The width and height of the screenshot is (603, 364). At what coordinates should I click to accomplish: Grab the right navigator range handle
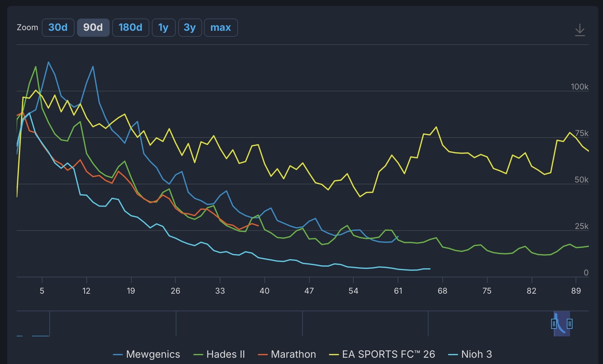pyautogui.click(x=570, y=324)
